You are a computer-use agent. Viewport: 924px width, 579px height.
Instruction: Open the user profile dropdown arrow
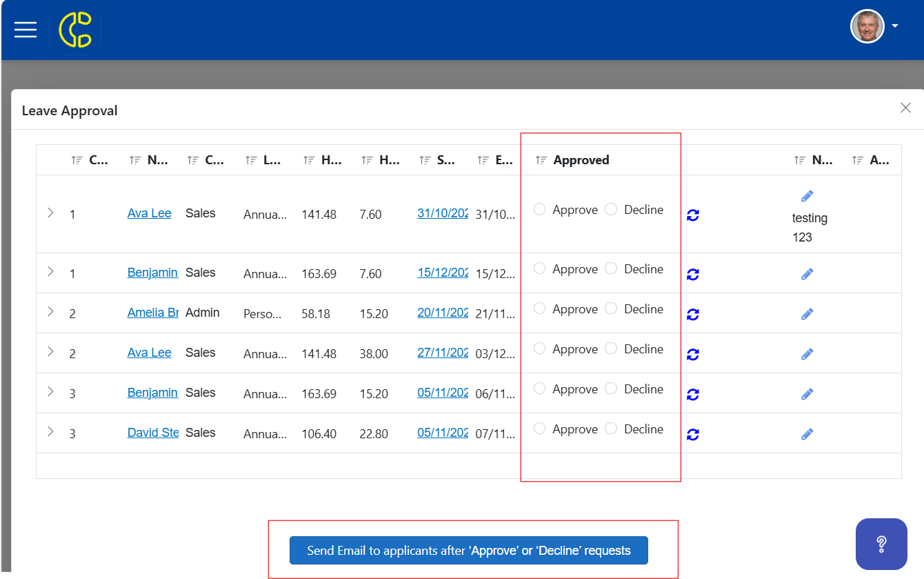[895, 26]
